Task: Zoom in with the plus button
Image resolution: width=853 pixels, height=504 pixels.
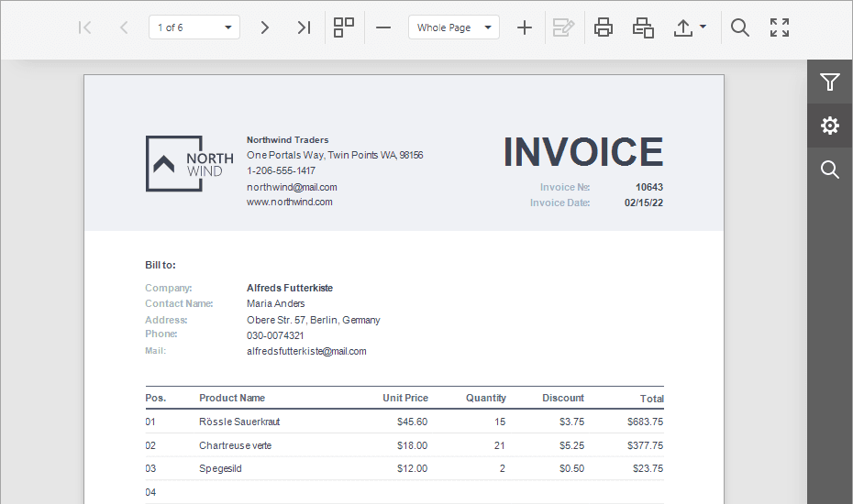Action: point(525,27)
